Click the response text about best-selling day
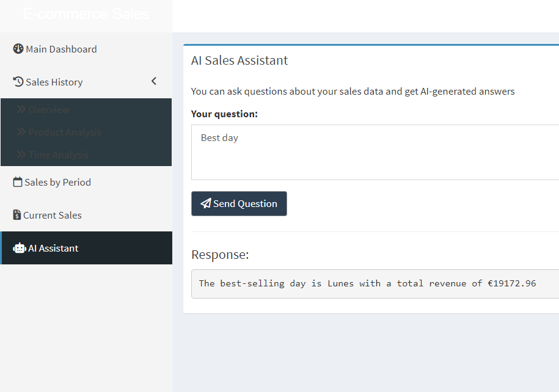Viewport: 559px width, 392px height. point(367,283)
